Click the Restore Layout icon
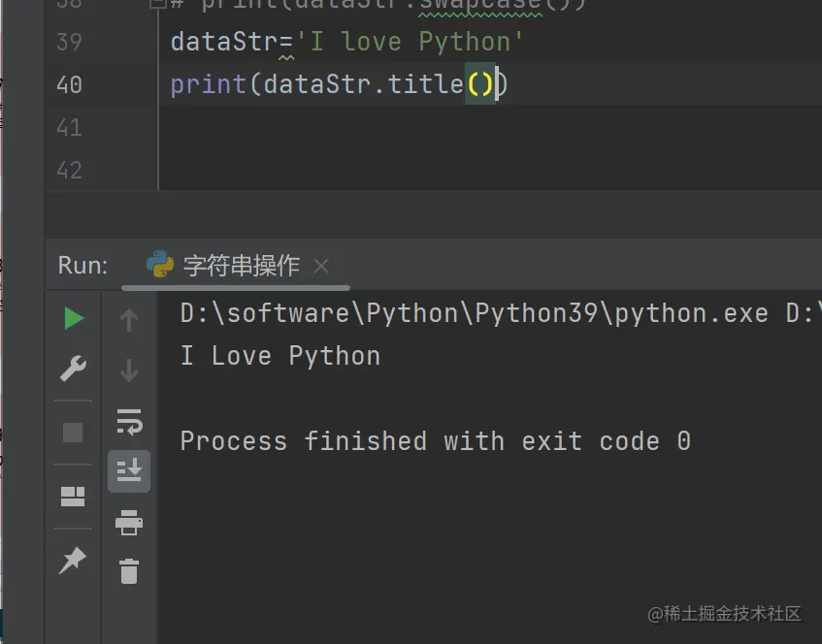 73,497
